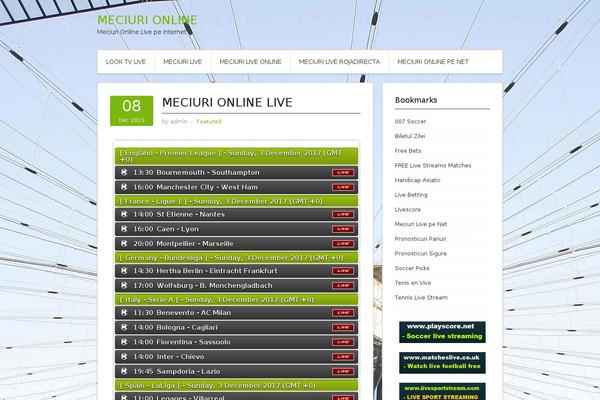600x400 pixels.
Task: Click the soccer ball icon beside Bologna - Cagliari
Action: click(x=124, y=327)
